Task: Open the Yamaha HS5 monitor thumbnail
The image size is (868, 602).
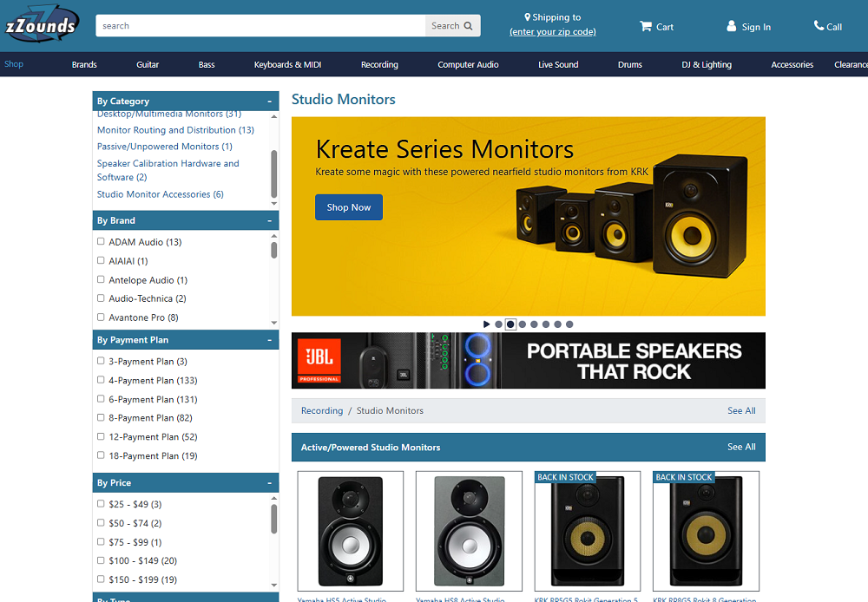Action: tap(351, 531)
